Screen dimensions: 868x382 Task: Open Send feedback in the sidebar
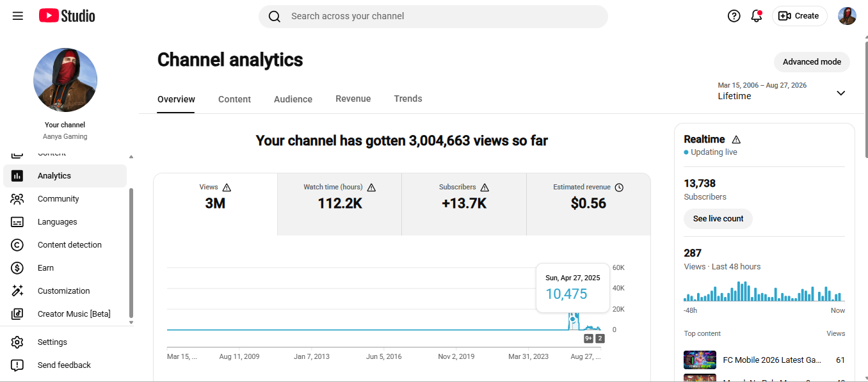tap(65, 365)
